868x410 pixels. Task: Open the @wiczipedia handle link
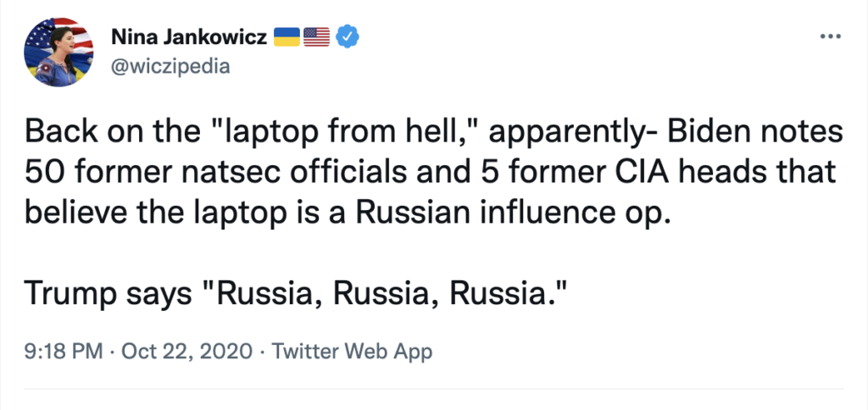click(170, 66)
